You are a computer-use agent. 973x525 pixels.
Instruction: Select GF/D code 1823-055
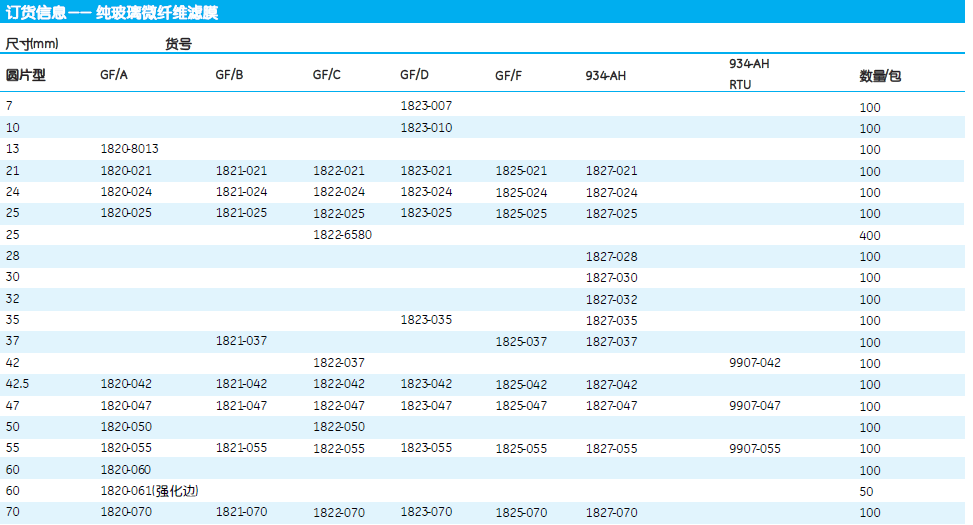click(x=426, y=448)
